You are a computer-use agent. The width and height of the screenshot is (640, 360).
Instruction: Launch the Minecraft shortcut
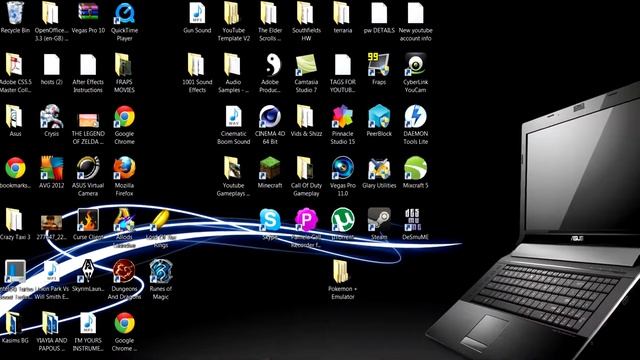tap(270, 168)
